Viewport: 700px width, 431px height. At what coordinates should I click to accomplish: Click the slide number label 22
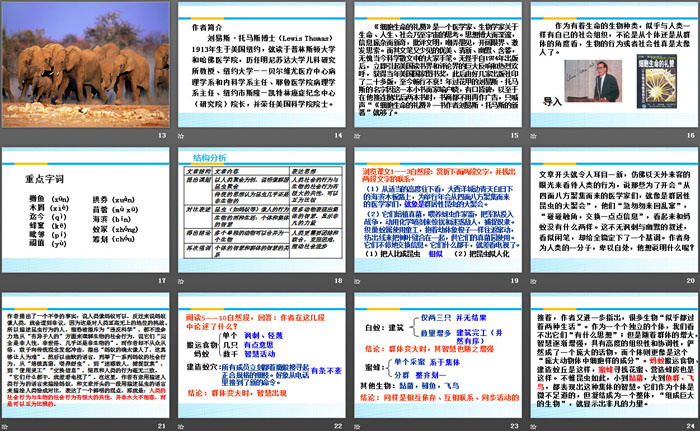(x=338, y=426)
